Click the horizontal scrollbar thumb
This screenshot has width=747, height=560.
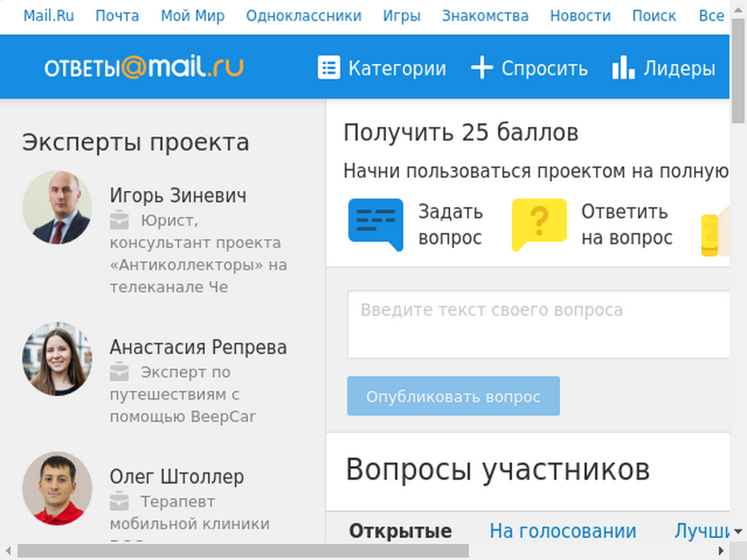(x=243, y=551)
